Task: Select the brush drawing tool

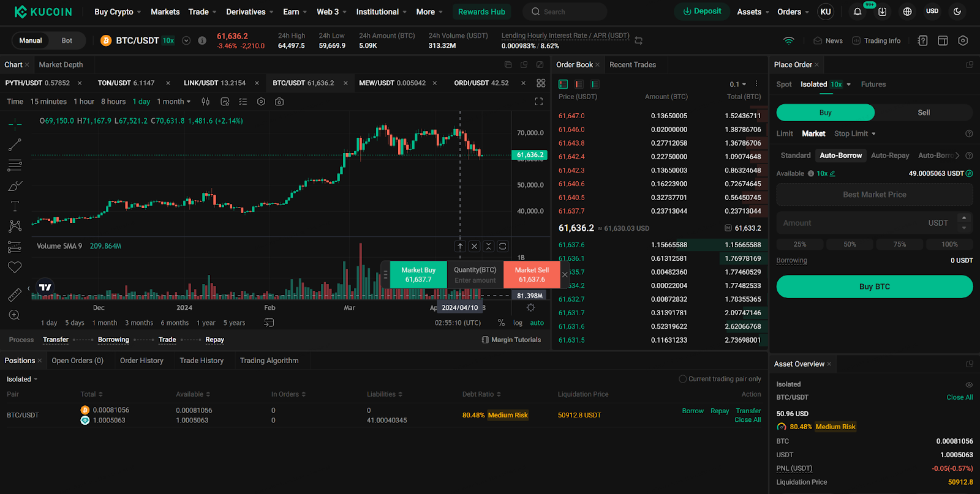Action: point(15,185)
